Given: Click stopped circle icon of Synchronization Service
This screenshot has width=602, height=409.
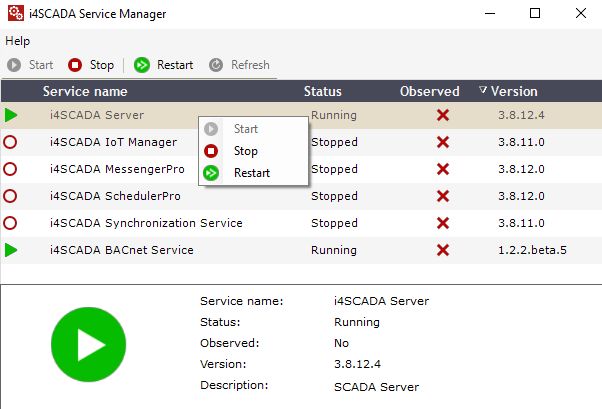Looking at the screenshot, I should 10,223.
